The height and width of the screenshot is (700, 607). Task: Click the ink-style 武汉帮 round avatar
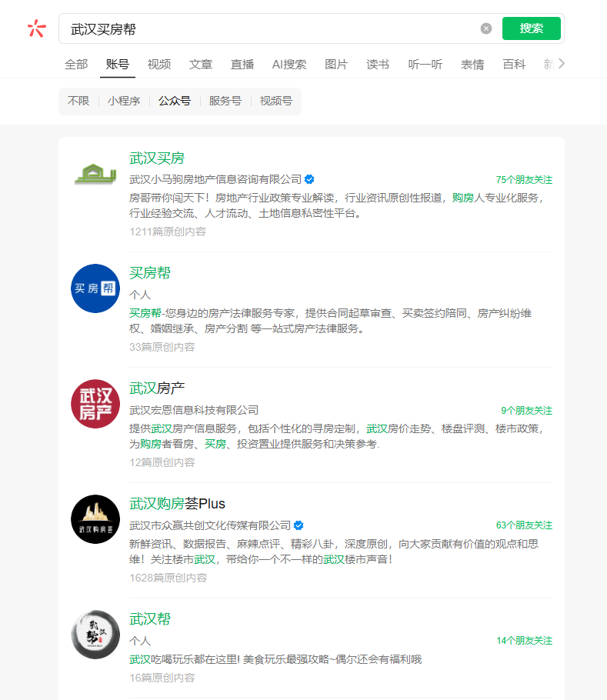click(95, 635)
